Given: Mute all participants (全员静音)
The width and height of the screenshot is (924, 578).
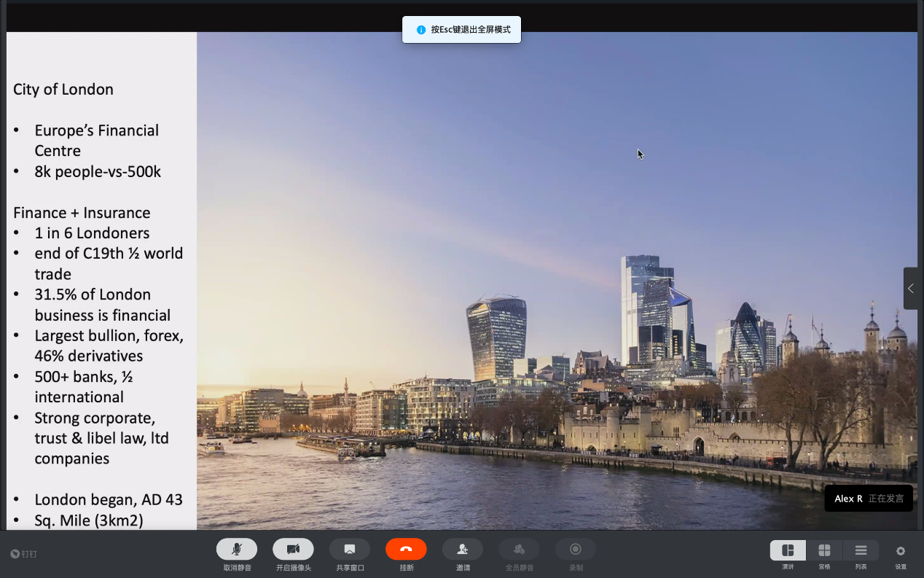Looking at the screenshot, I should coord(519,550).
